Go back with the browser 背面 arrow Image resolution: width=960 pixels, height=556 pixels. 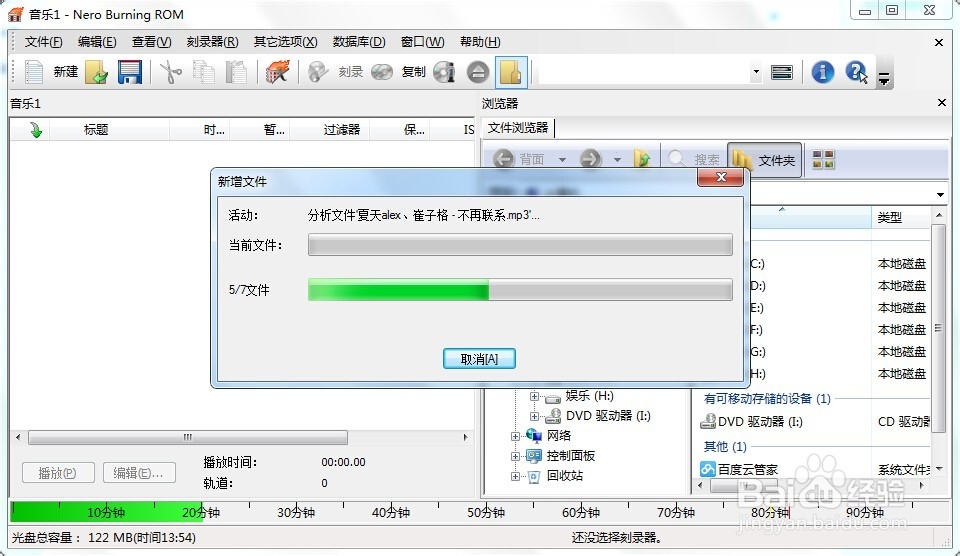pos(503,159)
